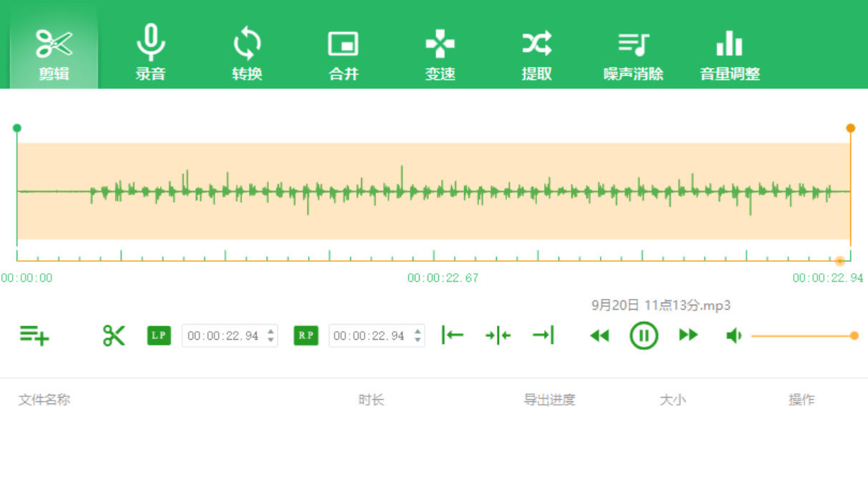868x500 pixels.
Task: Switch to the 录音 recording tab
Action: [x=150, y=54]
